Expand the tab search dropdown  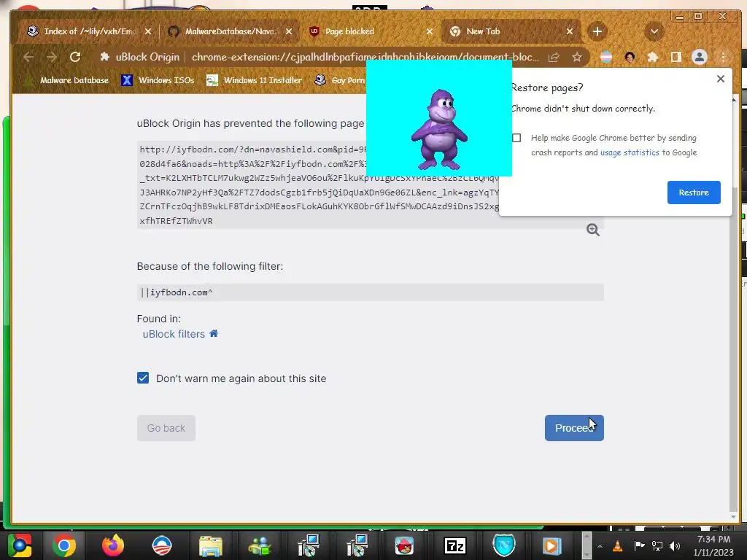pos(654,31)
